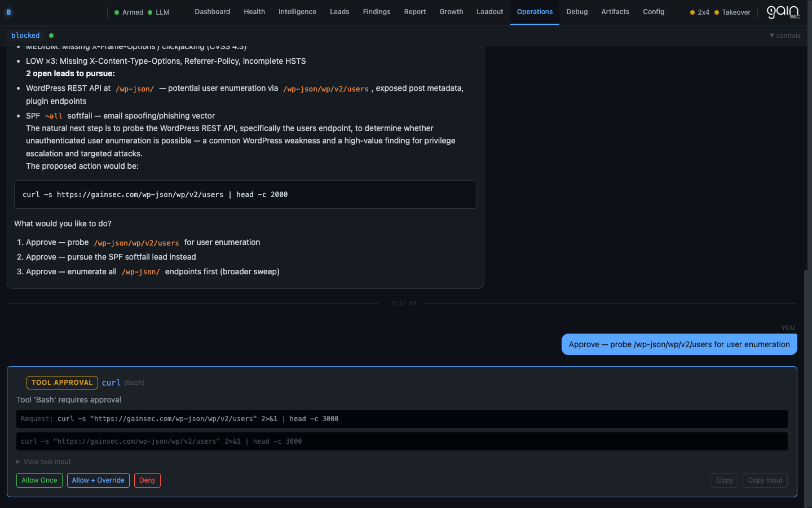Click the TOOL APPROVAL badge

pos(62,383)
